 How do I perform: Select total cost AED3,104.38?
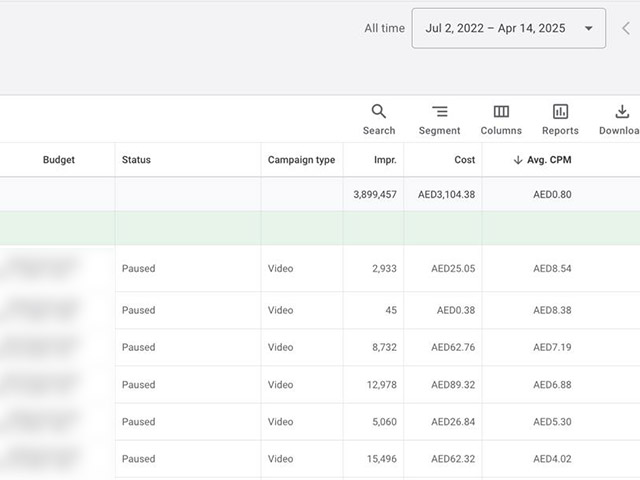(446, 194)
